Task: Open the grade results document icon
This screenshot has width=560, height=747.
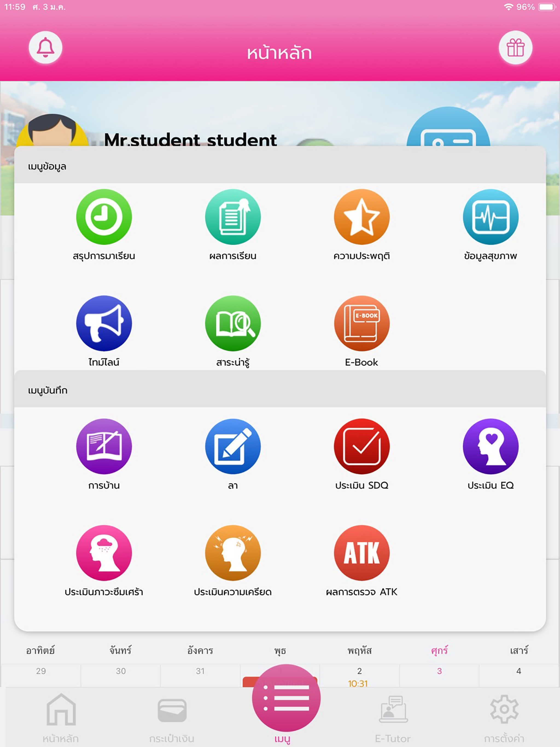Action: pos(233,217)
